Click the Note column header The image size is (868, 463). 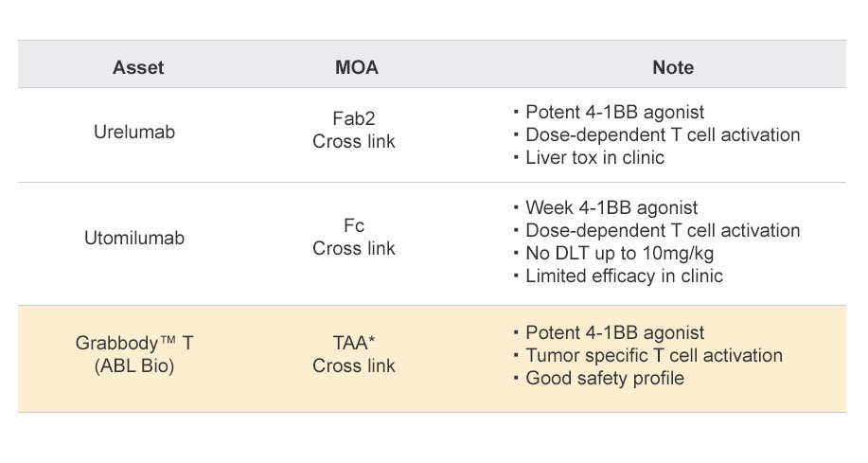[673, 67]
